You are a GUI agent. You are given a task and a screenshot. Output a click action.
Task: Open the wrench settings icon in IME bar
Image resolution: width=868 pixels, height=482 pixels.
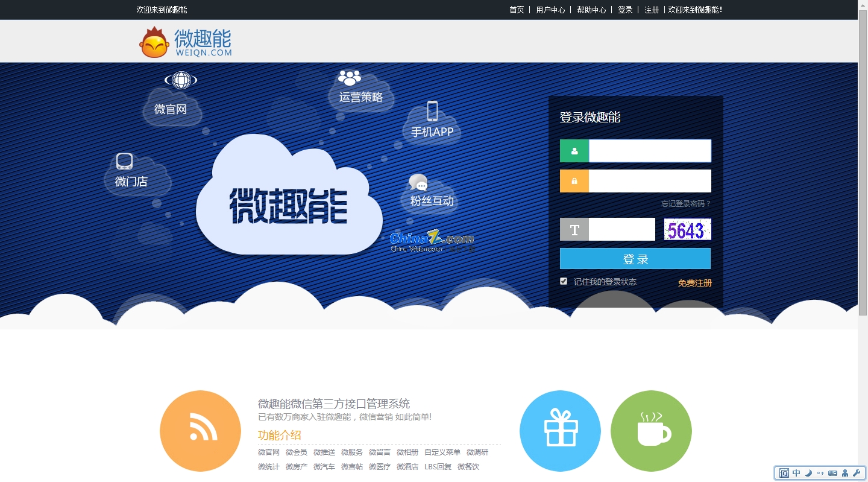click(x=856, y=473)
